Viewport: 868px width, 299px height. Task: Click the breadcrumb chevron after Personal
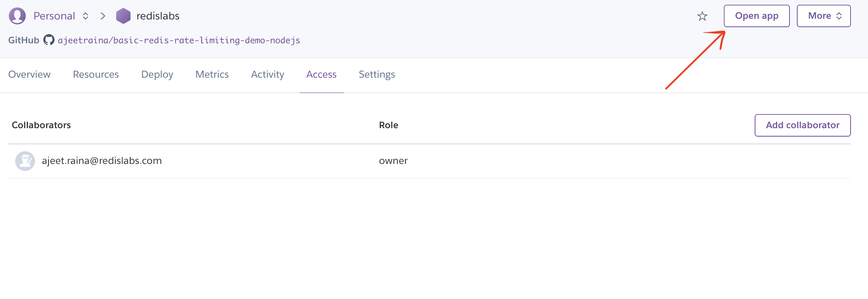click(x=103, y=16)
